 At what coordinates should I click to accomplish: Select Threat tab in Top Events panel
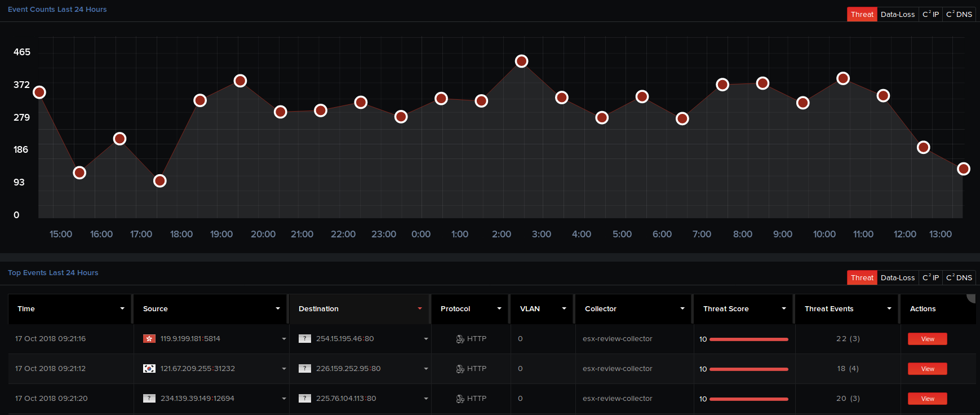(x=862, y=278)
